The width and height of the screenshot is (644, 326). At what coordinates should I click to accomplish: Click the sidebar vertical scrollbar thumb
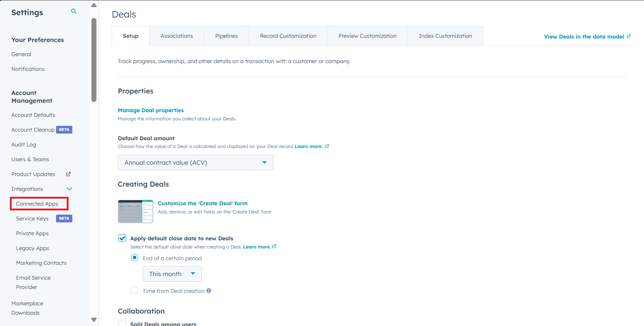coord(94,60)
